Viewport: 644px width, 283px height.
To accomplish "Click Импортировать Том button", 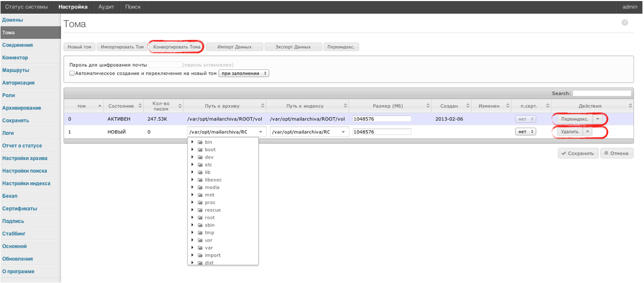I will [122, 47].
